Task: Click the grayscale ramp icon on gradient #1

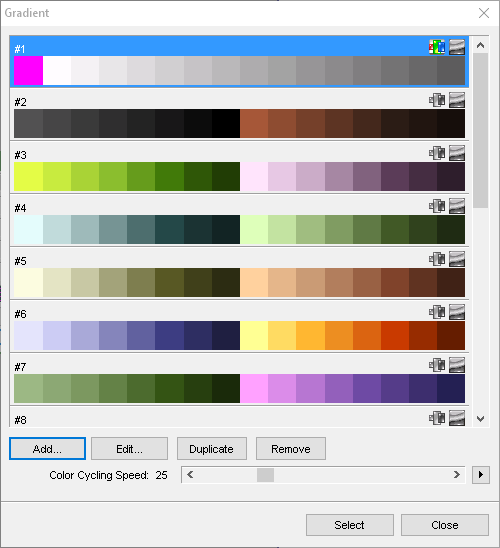Action: point(457,47)
